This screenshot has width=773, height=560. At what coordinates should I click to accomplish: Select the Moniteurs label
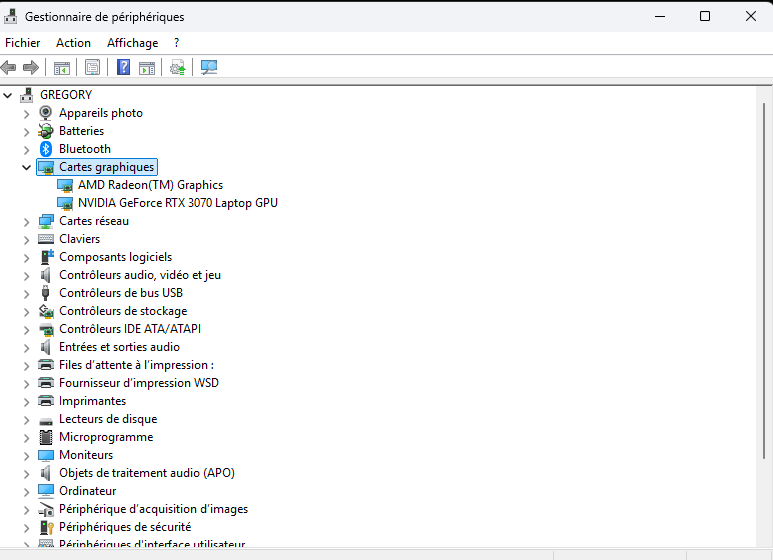[x=86, y=455]
